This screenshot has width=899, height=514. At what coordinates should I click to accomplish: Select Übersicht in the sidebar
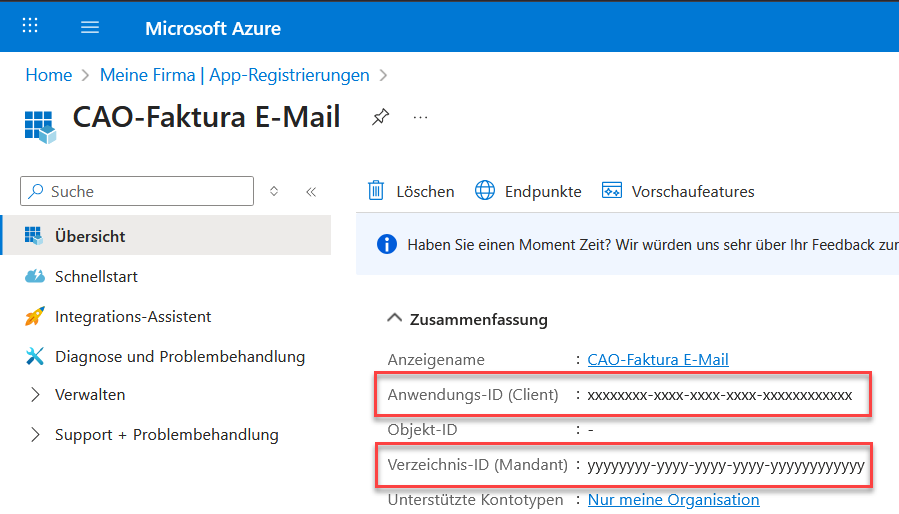90,236
